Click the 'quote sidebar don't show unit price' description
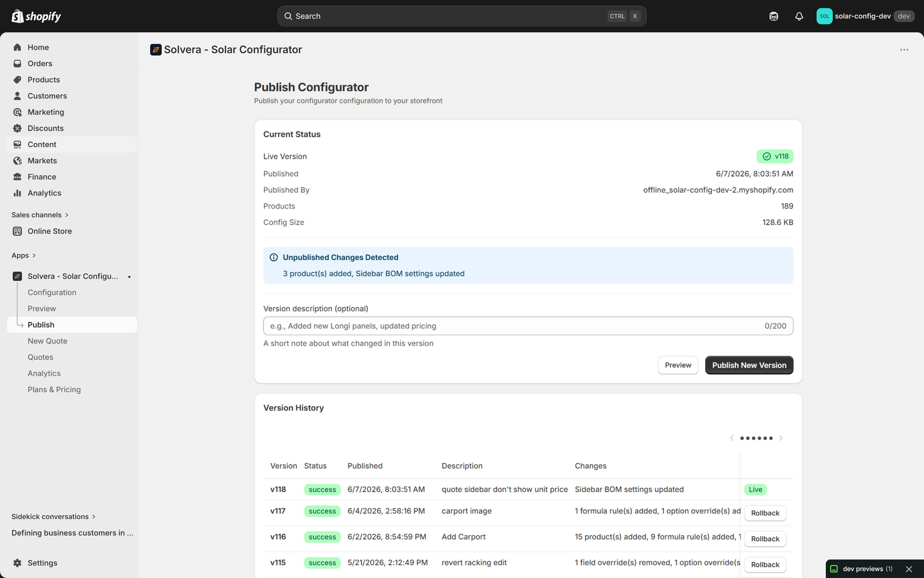The width and height of the screenshot is (924, 578). coord(505,490)
